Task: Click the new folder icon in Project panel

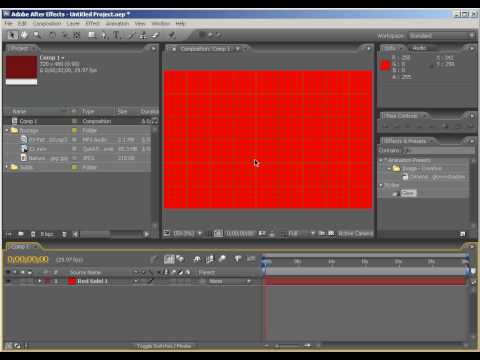Action: [x=21, y=234]
